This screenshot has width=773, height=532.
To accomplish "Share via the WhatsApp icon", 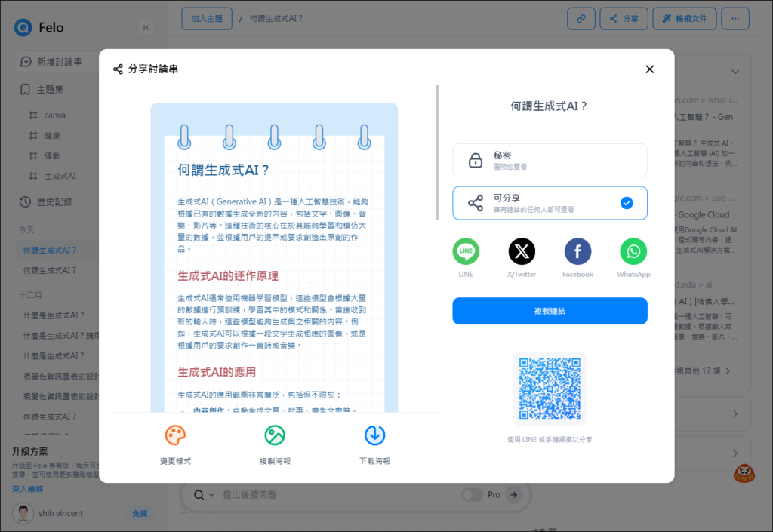I will 633,252.
